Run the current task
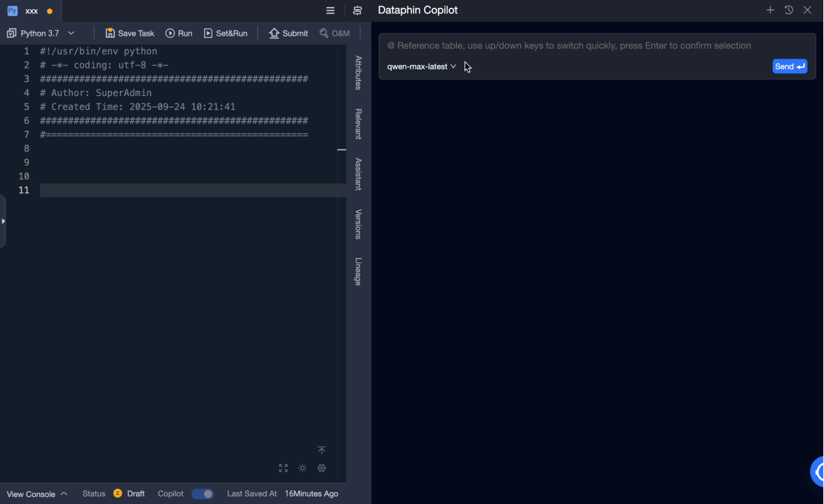 tap(179, 33)
